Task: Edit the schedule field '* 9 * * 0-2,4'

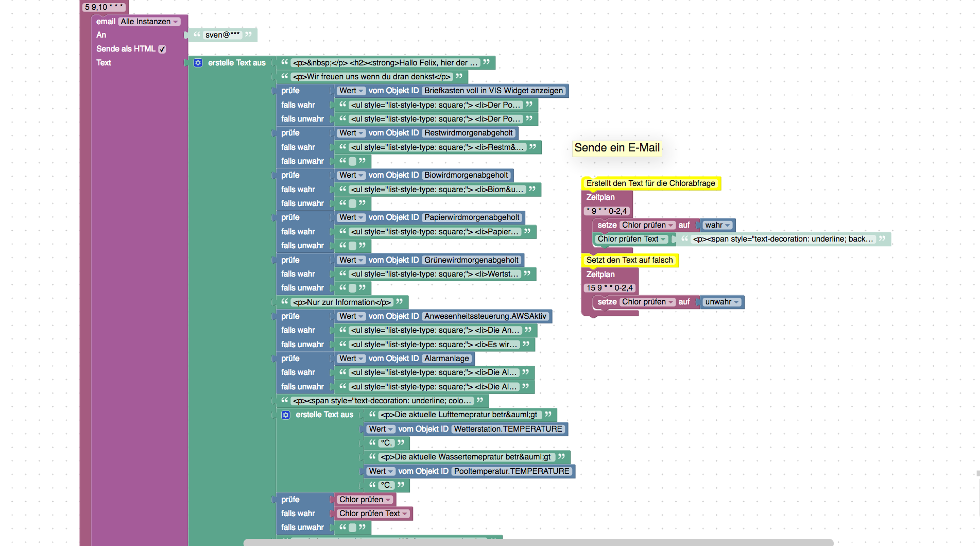Action: 607,211
